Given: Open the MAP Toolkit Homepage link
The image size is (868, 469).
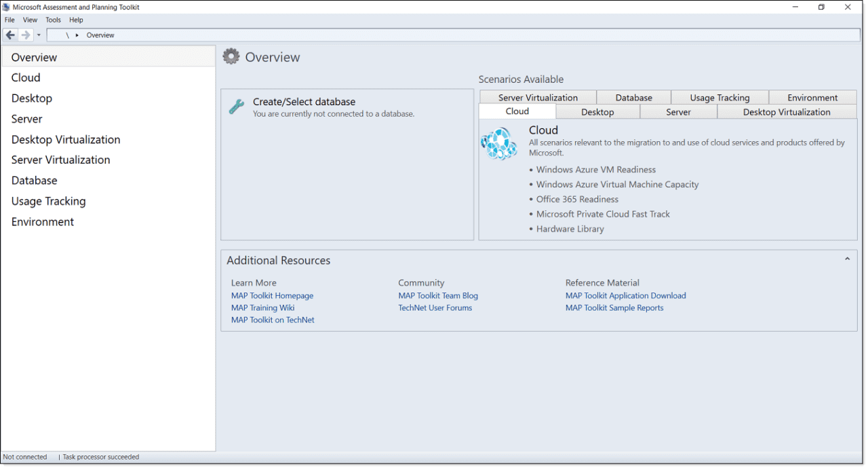Looking at the screenshot, I should (272, 295).
